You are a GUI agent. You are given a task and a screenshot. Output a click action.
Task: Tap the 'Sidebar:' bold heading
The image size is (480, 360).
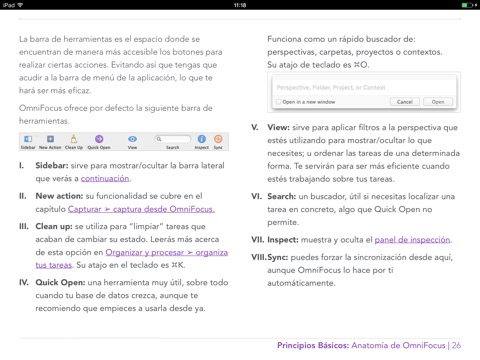coord(52,166)
